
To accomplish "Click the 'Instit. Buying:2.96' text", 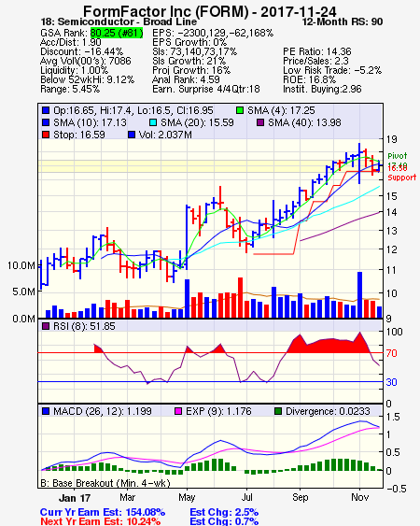I will click(322, 90).
